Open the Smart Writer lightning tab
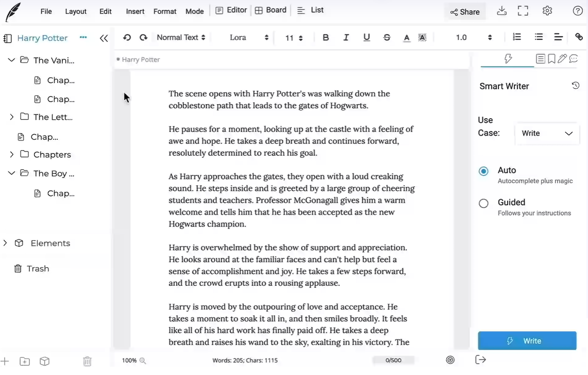 tap(508, 59)
